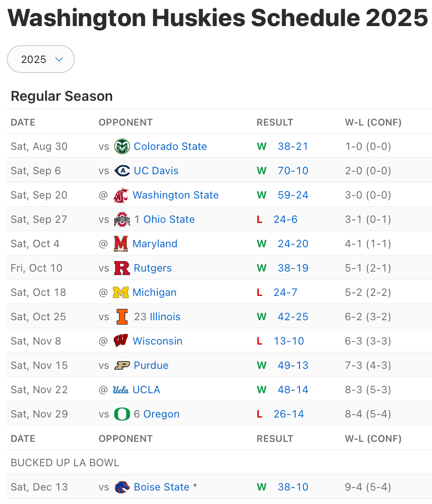The width and height of the screenshot is (432, 504).
Task: Click the Boise State Broncos logo
Action: (122, 487)
